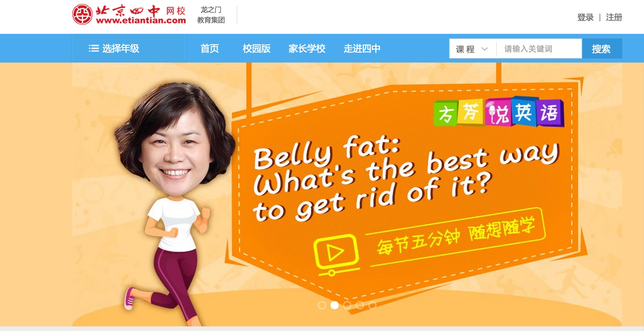Click the hamburger list icon beside 选择年级
The image size is (644, 331).
(94, 48)
